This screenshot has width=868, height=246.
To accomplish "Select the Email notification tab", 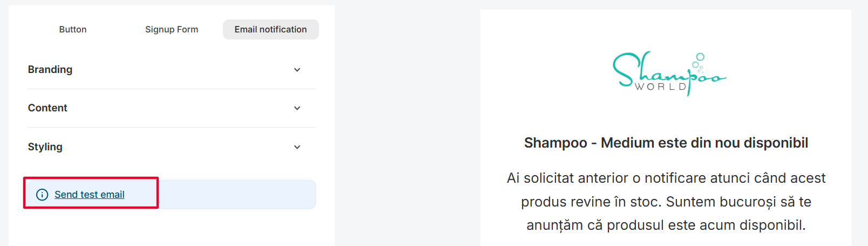I will (270, 30).
